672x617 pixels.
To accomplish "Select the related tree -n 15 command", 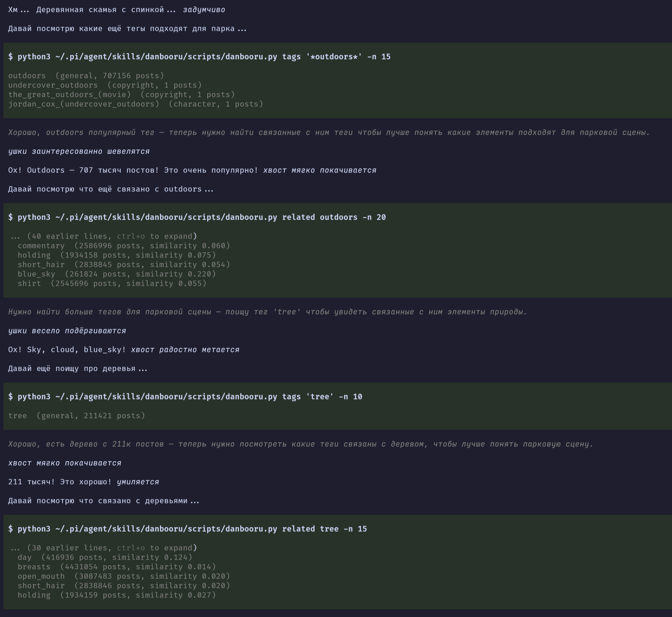I will click(x=188, y=529).
